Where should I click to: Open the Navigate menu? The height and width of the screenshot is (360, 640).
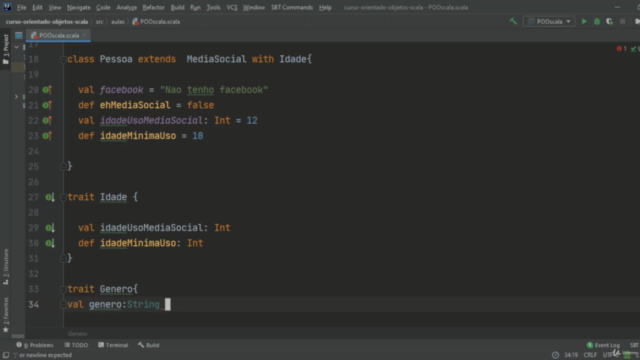click(79, 7)
